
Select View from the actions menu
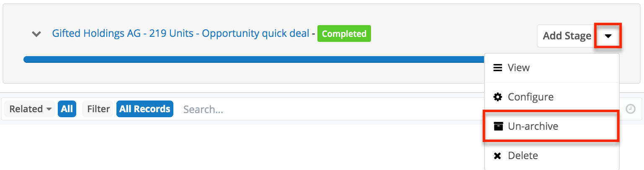click(x=518, y=68)
